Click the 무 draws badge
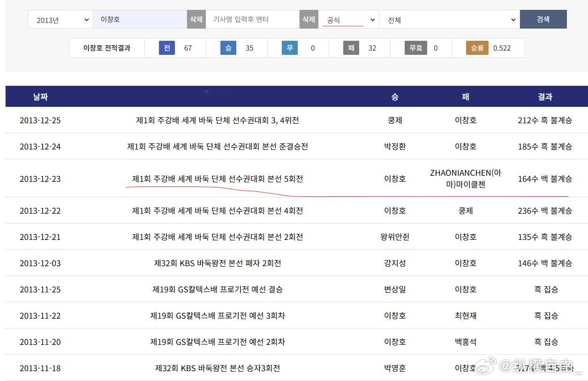Screen dimensions: 588x381 pyautogui.click(x=290, y=48)
